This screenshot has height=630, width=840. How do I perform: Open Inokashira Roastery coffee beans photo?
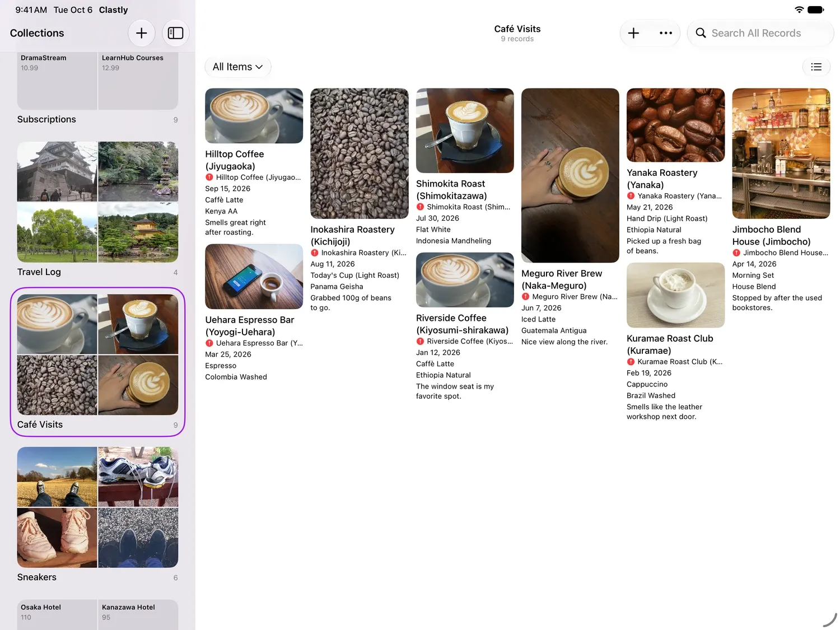360,153
